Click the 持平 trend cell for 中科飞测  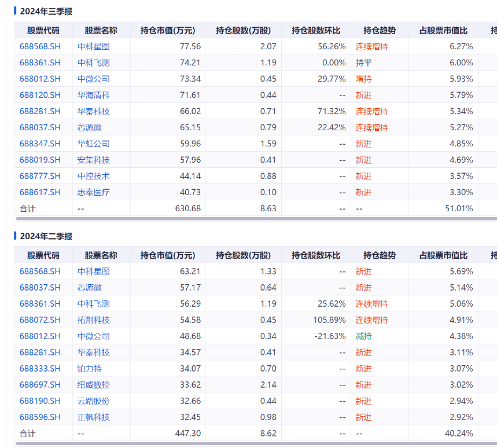click(x=363, y=63)
